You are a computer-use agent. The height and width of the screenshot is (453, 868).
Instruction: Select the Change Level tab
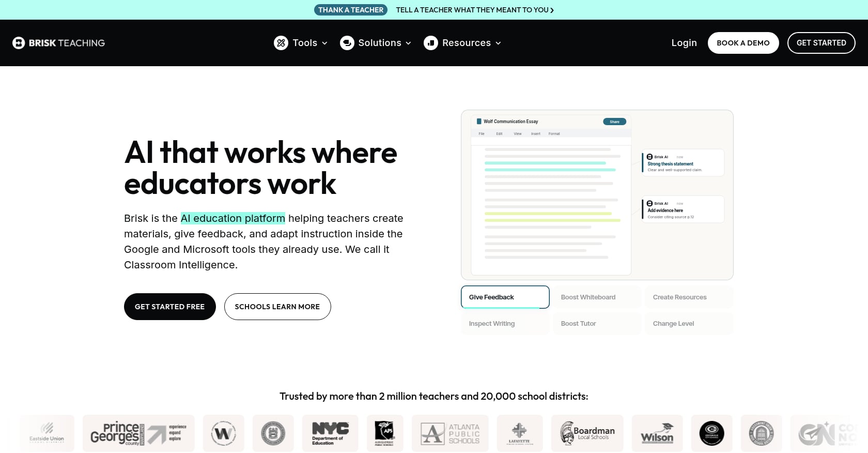[689, 323]
